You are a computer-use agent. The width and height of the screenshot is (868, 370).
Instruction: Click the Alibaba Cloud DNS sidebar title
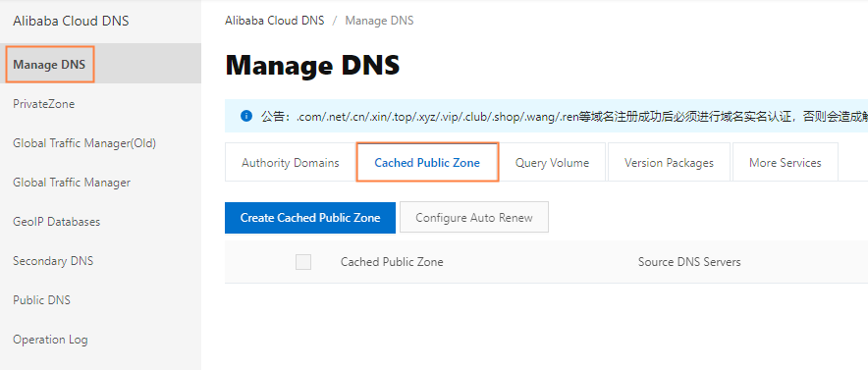[71, 21]
